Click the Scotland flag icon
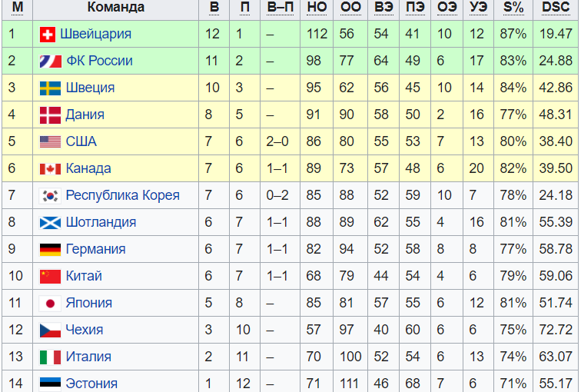Image resolution: width=581 pixels, height=392 pixels. pyautogui.click(x=51, y=223)
